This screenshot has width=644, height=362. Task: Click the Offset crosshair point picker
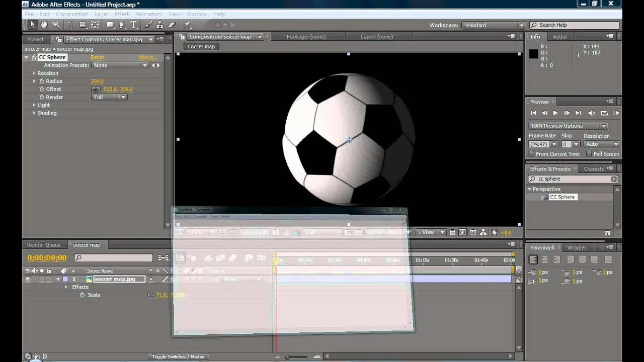(x=96, y=89)
